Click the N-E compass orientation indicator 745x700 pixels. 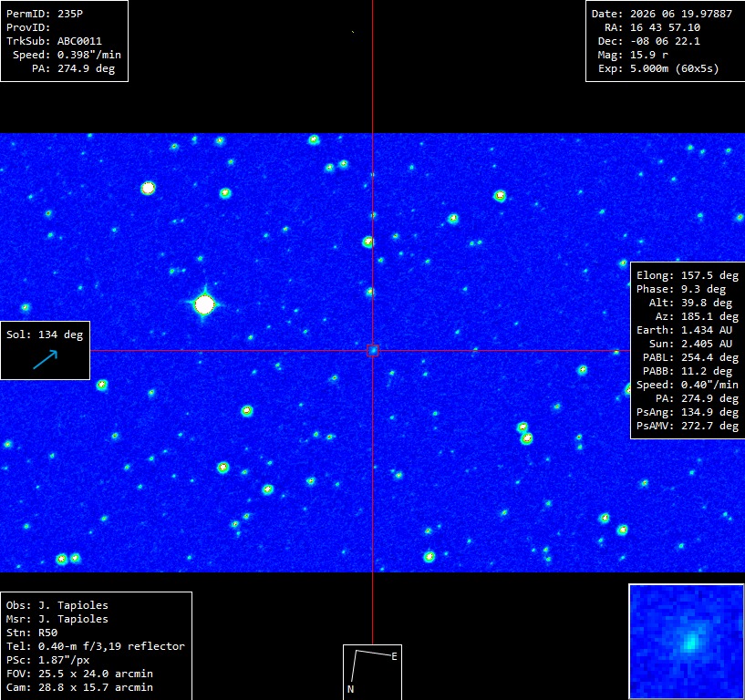coord(372,672)
